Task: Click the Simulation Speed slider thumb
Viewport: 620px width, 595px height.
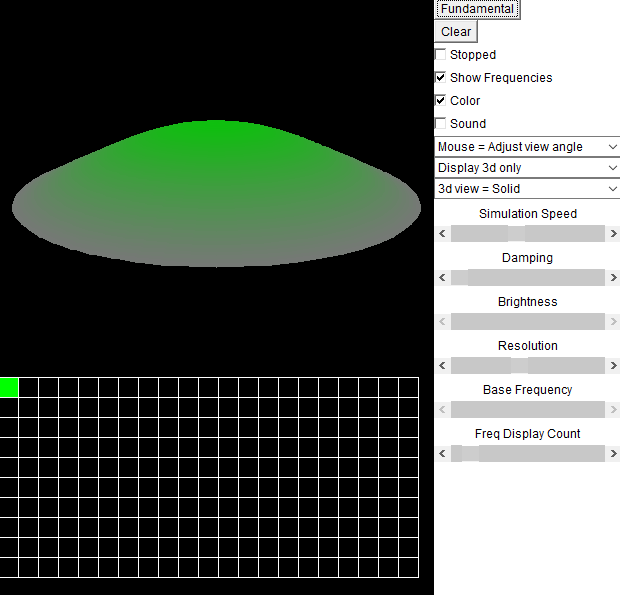Action: coord(516,234)
